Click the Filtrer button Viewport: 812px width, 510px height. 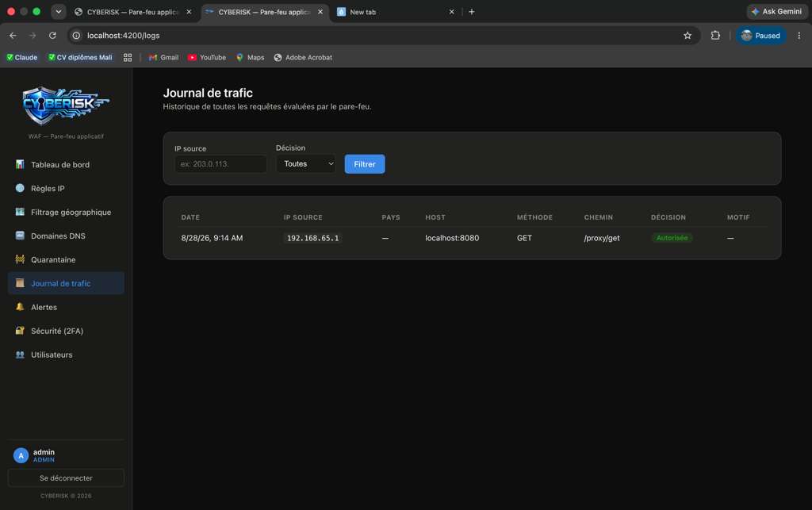365,164
